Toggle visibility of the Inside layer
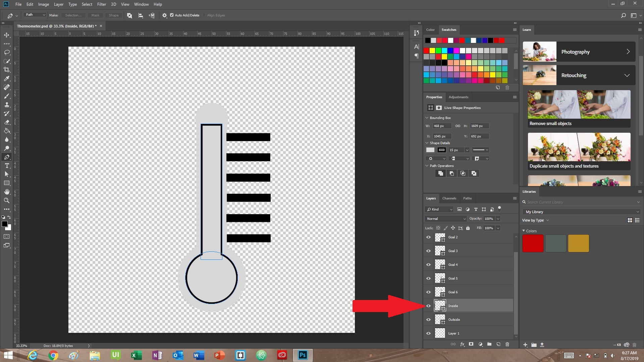 tap(428, 306)
